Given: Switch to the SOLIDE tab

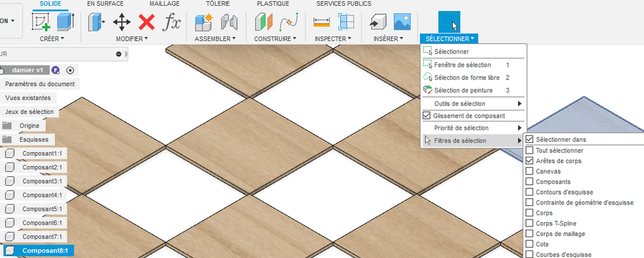Looking at the screenshot, I should coord(50,4).
